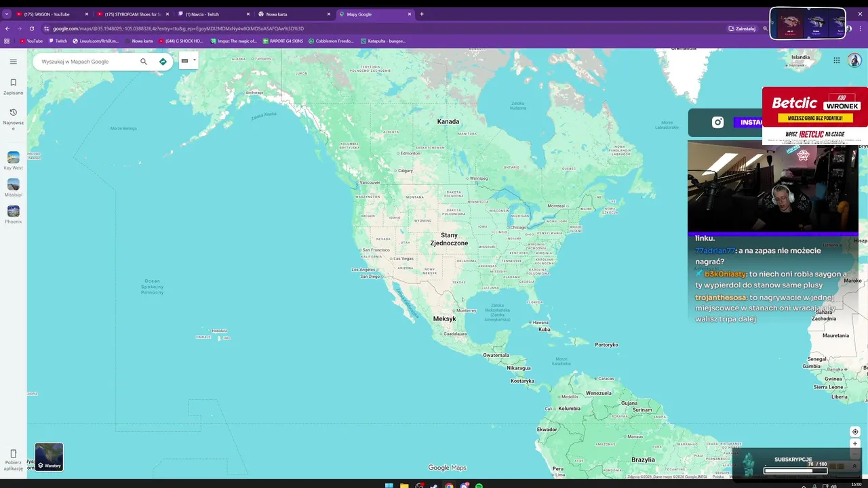Viewport: 868px width, 488px height.
Task: Open directions with the blue arrow icon
Action: point(163,62)
